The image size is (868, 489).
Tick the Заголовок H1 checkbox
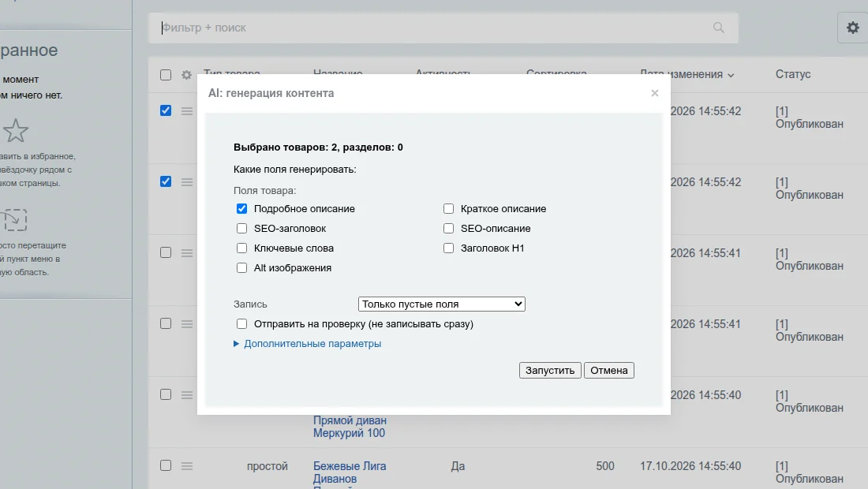click(448, 248)
